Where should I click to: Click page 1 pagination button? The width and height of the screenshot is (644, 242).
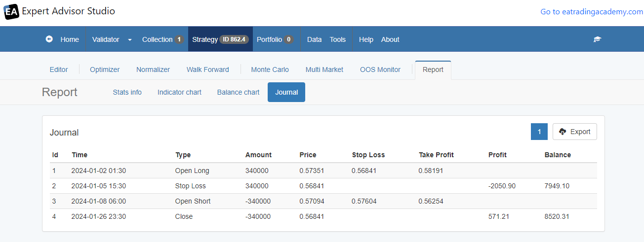pos(539,132)
